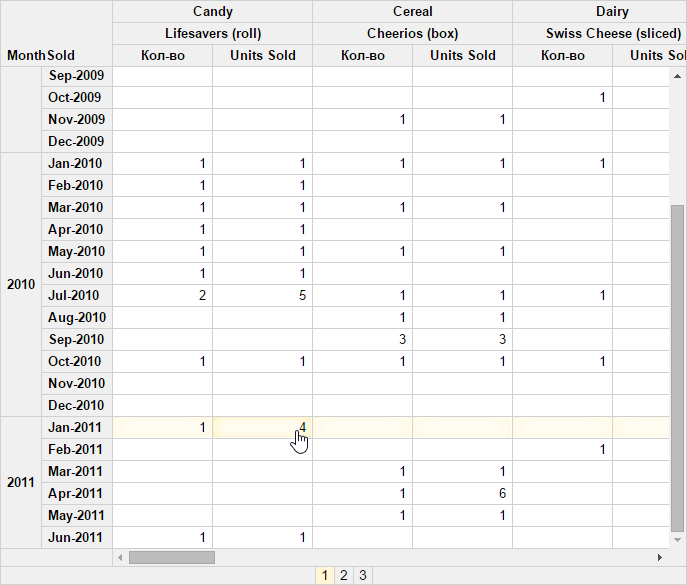Click Jul-2010 Lifesavers Кол-во value 2

163,295
